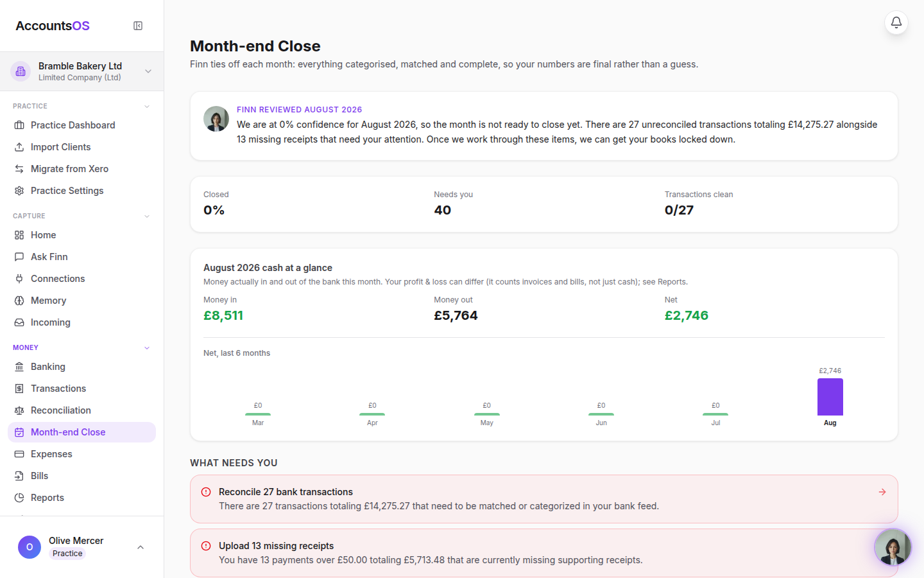The image size is (924, 578).
Task: Select the purple Aug bar in chart
Action: 830,397
